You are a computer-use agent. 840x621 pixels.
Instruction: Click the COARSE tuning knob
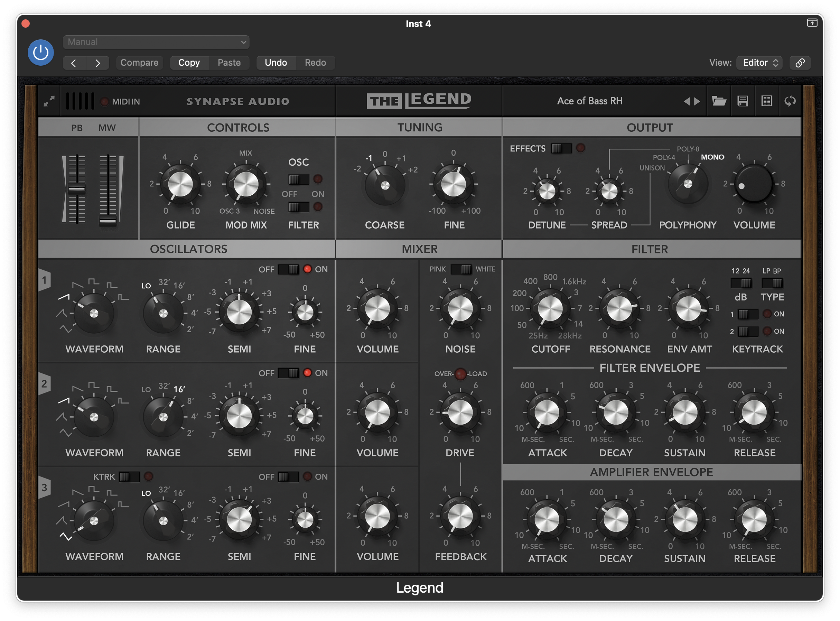click(x=385, y=185)
